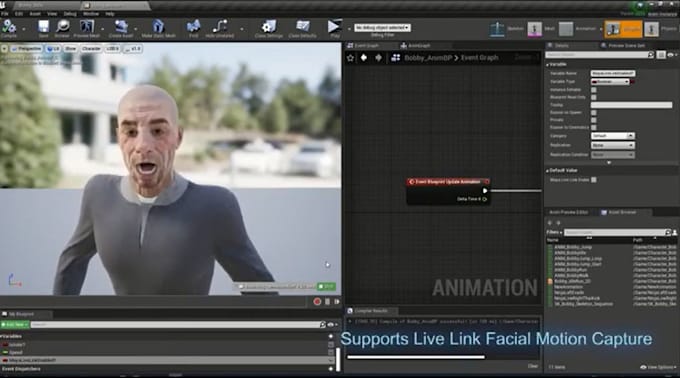Click the Character viewport button
Screen dimensions: 680x378
(91, 49)
